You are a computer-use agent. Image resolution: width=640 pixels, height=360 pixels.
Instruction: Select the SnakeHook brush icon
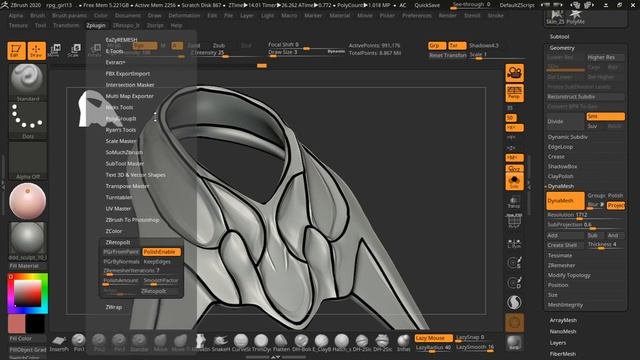click(221, 342)
